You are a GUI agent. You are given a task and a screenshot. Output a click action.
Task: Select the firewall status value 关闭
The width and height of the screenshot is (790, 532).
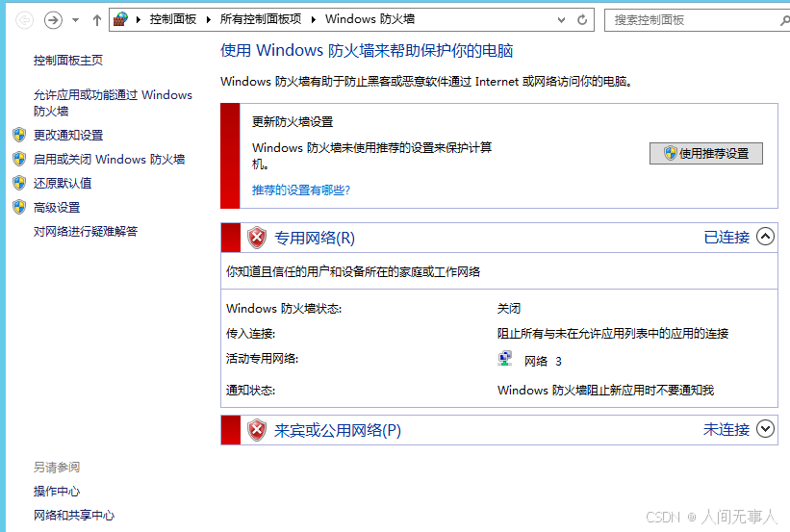point(509,308)
